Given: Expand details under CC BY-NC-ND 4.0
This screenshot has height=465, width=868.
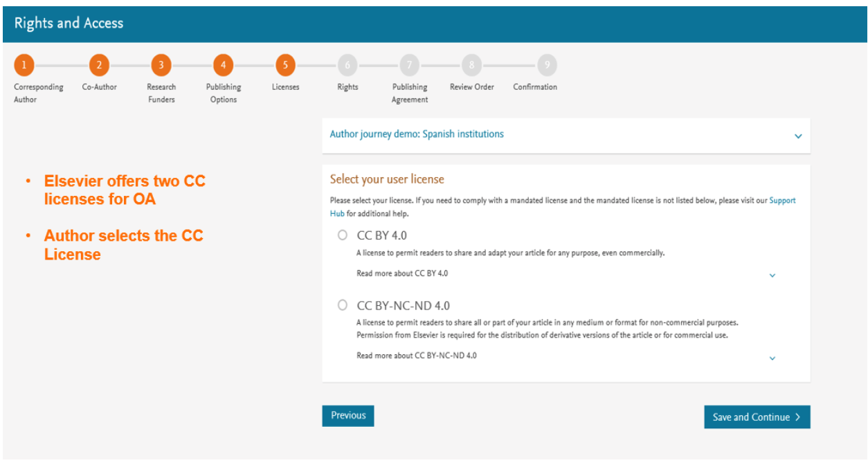Looking at the screenshot, I should (772, 358).
